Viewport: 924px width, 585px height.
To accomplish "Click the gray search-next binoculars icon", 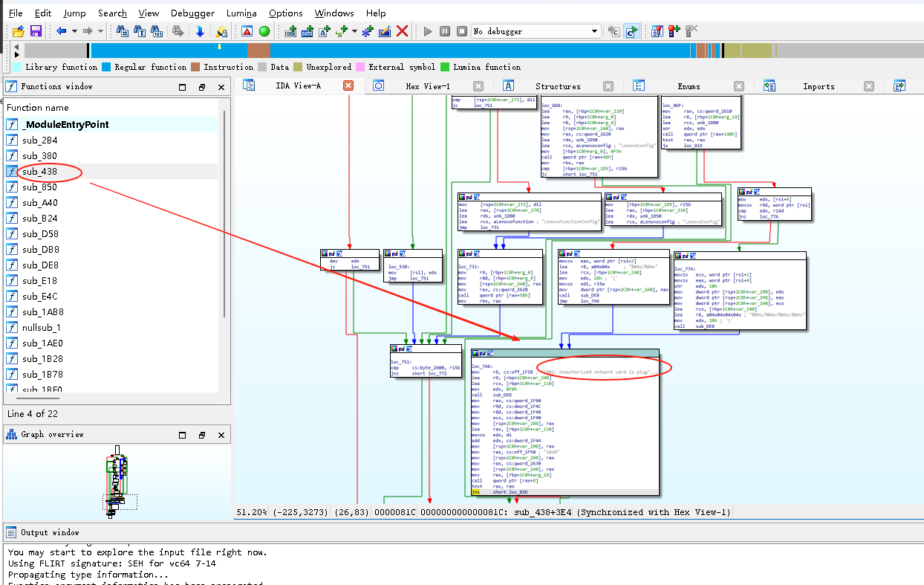I will pyautogui.click(x=178, y=31).
